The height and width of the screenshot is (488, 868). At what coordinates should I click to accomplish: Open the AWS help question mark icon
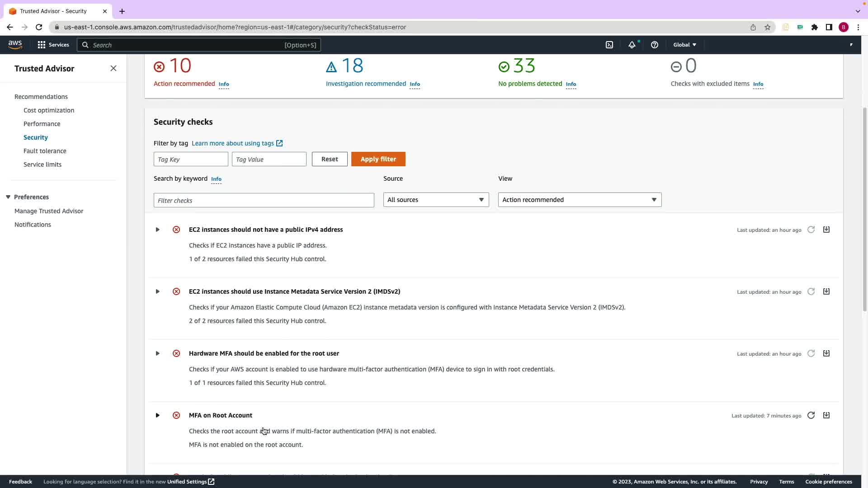click(x=654, y=45)
